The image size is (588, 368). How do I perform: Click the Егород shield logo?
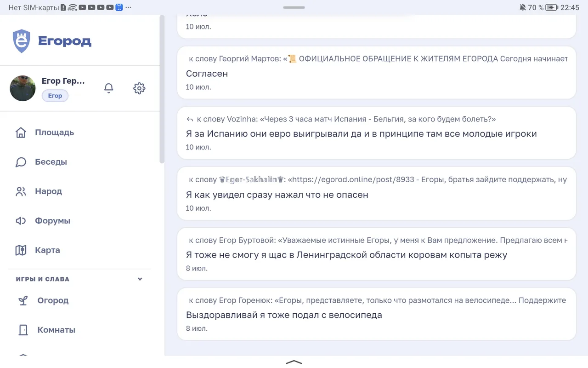click(21, 41)
